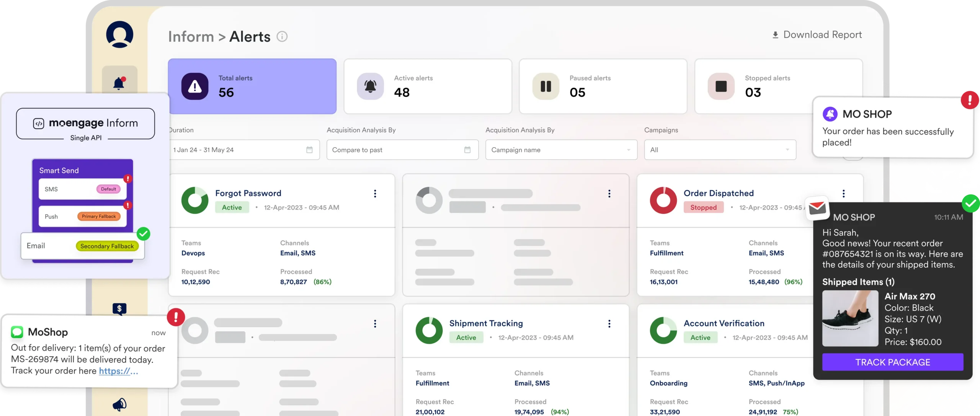This screenshot has height=416, width=980.
Task: Click the Paused alerts pause icon
Action: 546,86
